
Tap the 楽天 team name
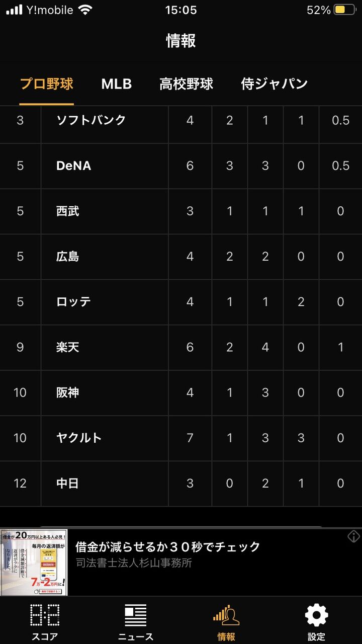point(68,347)
